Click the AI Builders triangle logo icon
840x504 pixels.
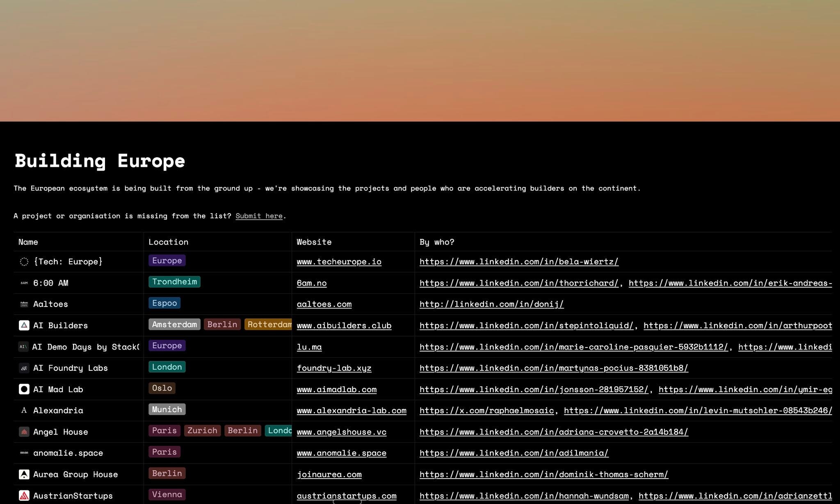pos(24,325)
